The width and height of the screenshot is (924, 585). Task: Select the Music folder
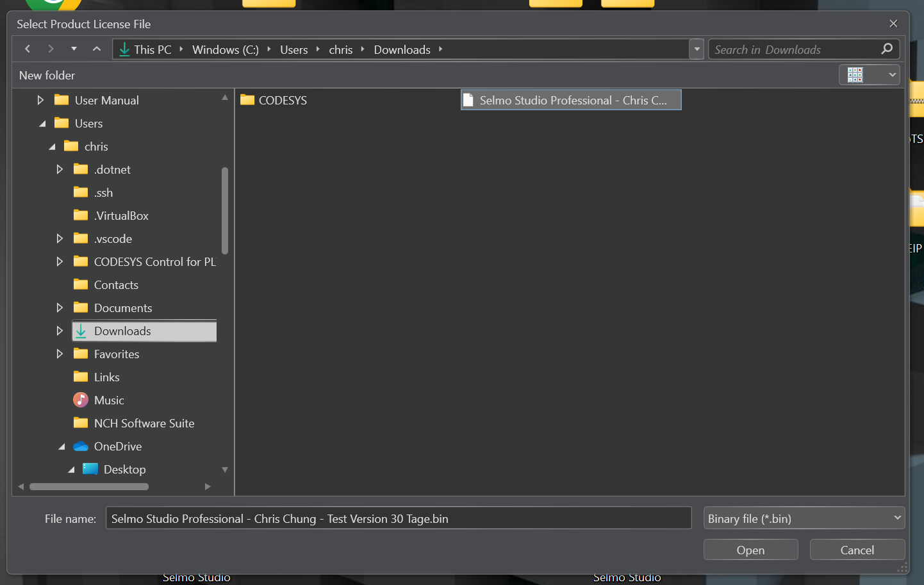coord(109,400)
